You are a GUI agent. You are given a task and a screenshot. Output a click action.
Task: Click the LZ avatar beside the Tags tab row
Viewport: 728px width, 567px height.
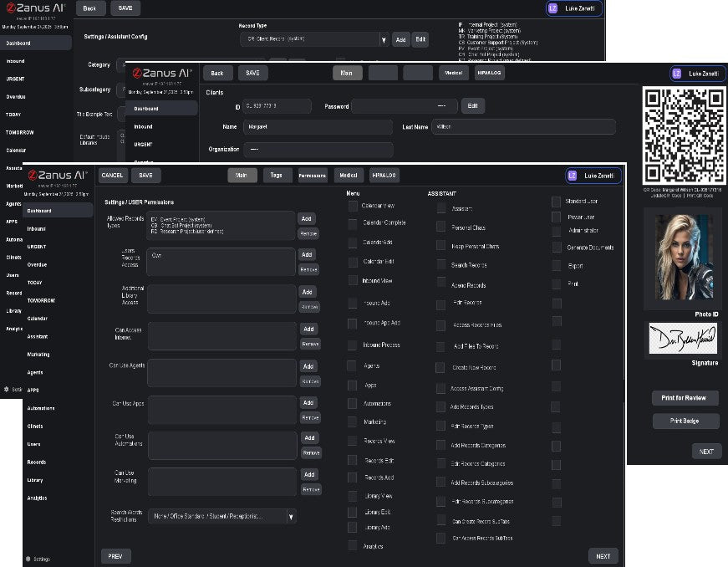click(572, 176)
